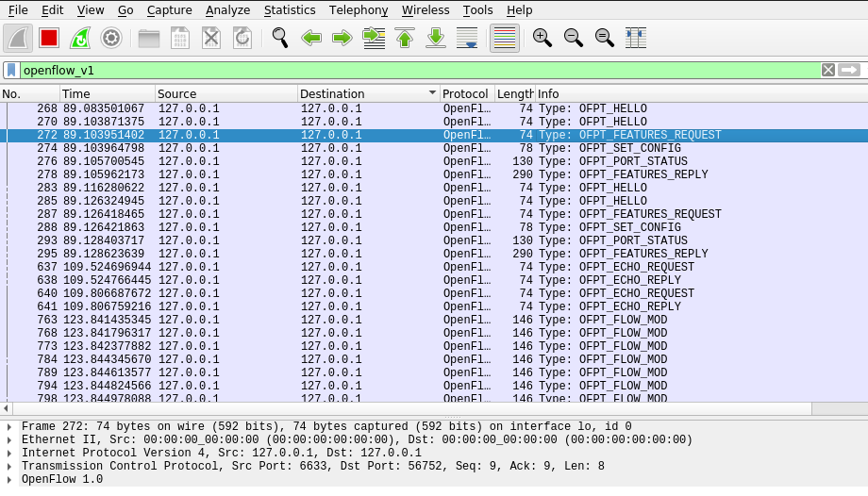Toggle packet list colorization
Screen dimensions: 868x496
point(505,38)
